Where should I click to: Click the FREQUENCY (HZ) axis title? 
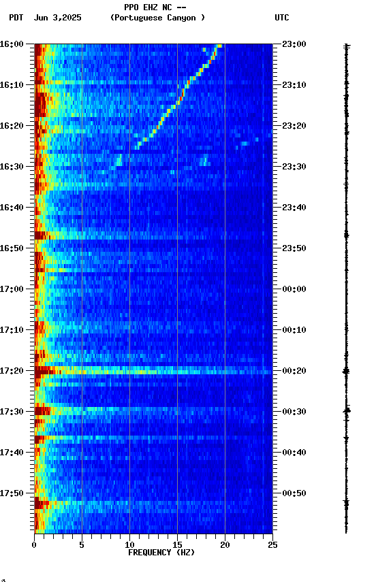tap(161, 553)
